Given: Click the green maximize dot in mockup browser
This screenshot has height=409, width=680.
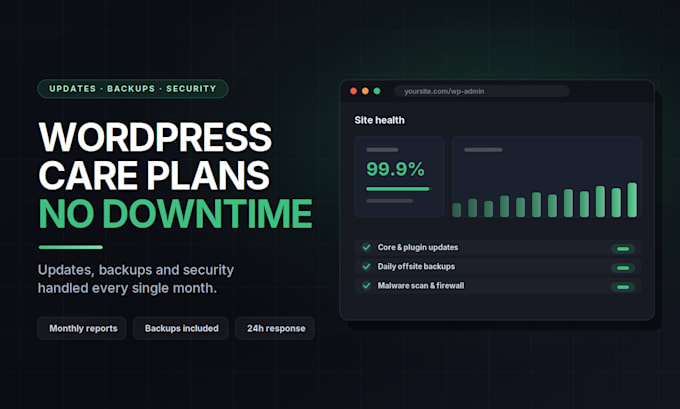Looking at the screenshot, I should [x=377, y=91].
